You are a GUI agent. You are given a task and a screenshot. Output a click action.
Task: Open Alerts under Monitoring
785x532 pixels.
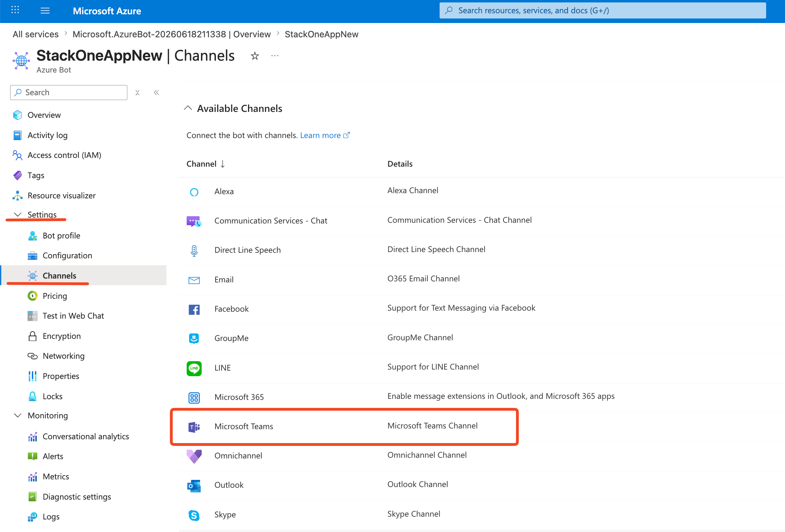tap(53, 456)
